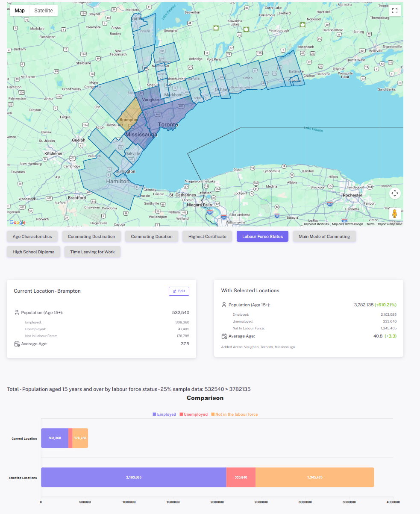This screenshot has width=420, height=514.
Task: Select Age Characteristics category
Action: [x=32, y=236]
